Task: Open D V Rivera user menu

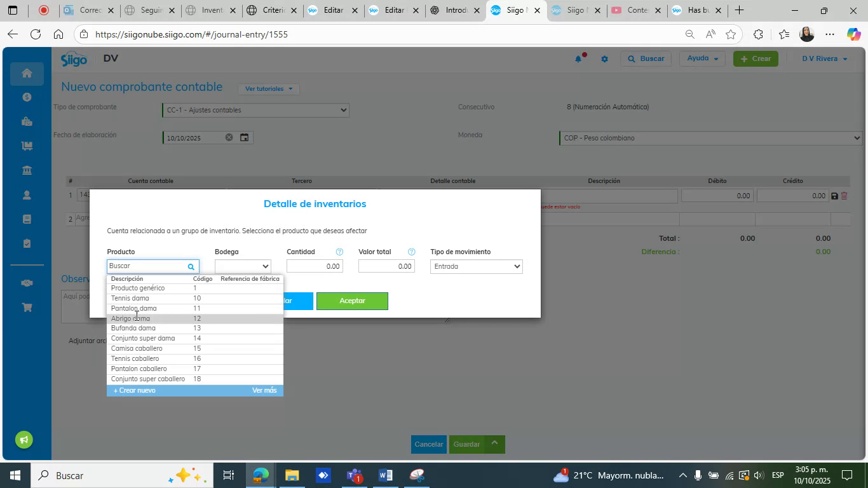Action: coord(824,58)
